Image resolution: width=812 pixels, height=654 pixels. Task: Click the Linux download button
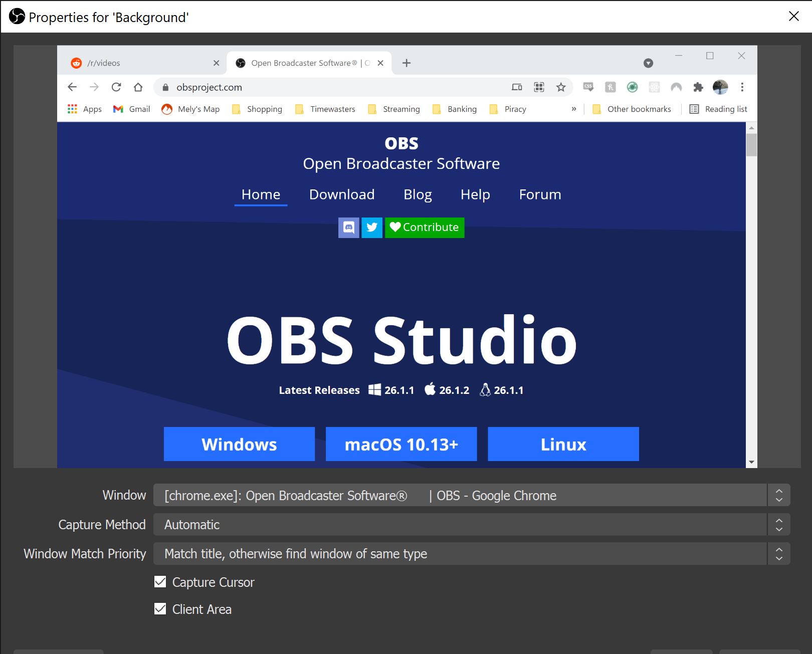(563, 444)
